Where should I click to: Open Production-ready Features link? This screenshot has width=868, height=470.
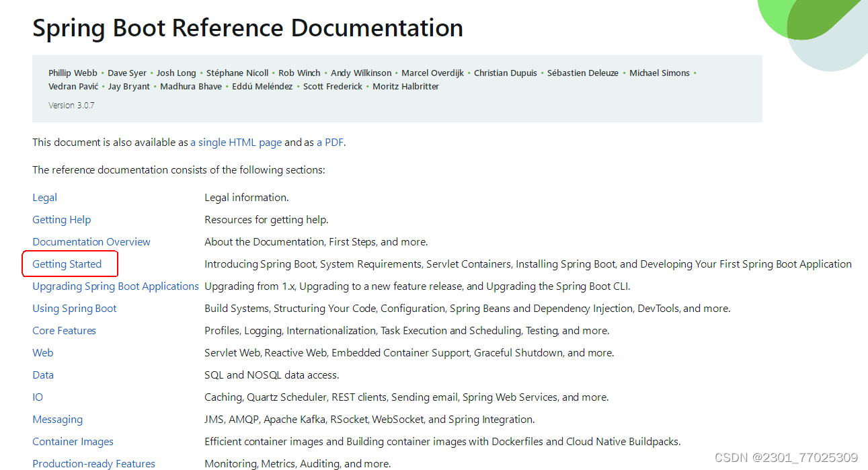93,464
